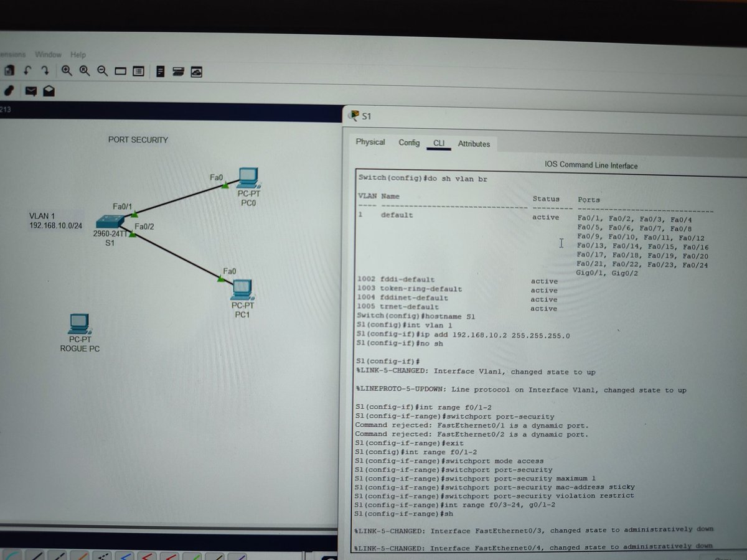Pick a copper cross-over cable connection
Viewport: 747px width, 560px height.
pyautogui.click(x=59, y=555)
